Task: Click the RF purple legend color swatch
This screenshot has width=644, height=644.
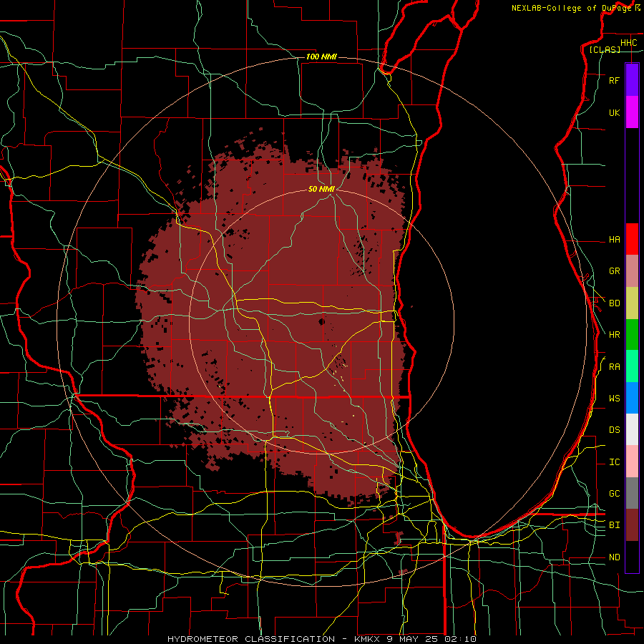Action: (x=632, y=80)
